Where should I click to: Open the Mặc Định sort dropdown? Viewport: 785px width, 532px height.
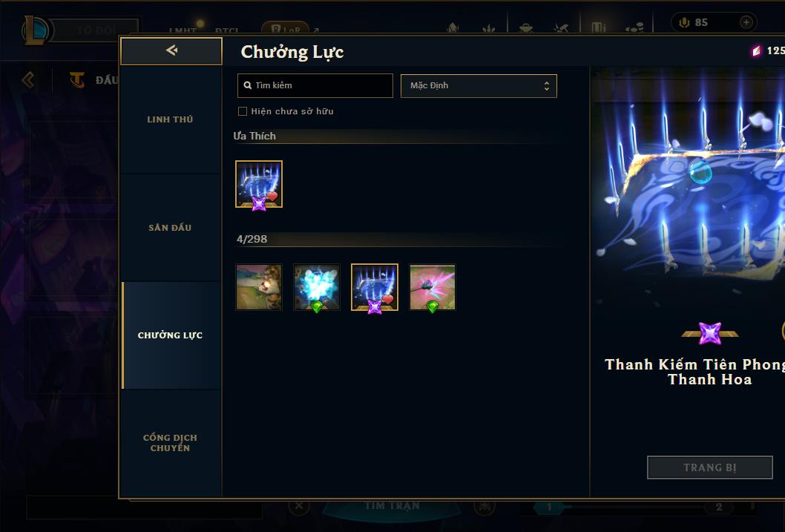coord(479,85)
